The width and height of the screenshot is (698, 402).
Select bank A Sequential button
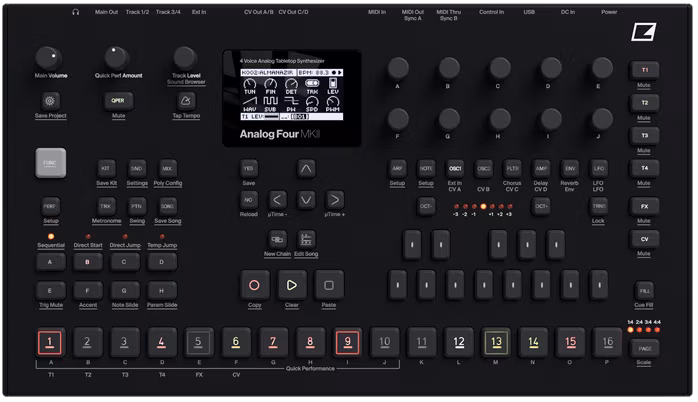[x=50, y=262]
